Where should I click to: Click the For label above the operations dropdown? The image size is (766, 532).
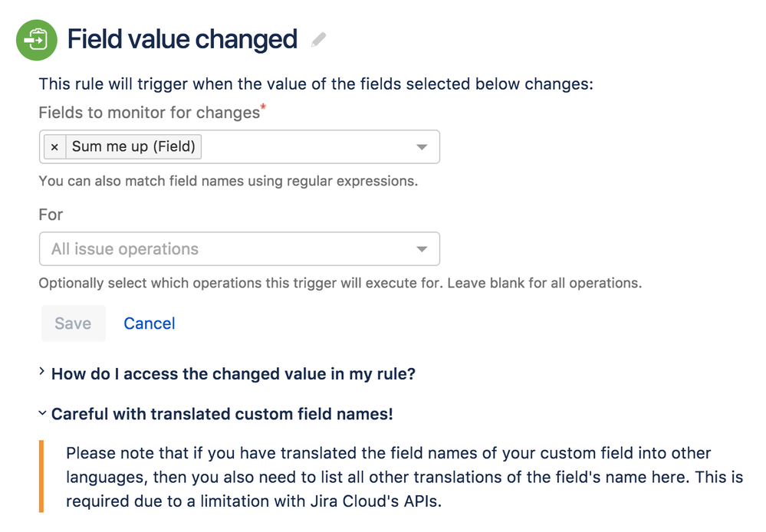point(51,215)
